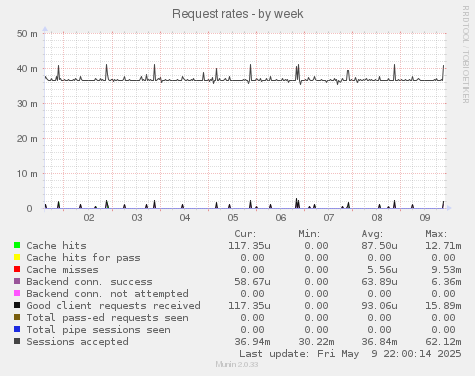
Task: Click the '05' day label on x-axis
Action: click(x=233, y=218)
